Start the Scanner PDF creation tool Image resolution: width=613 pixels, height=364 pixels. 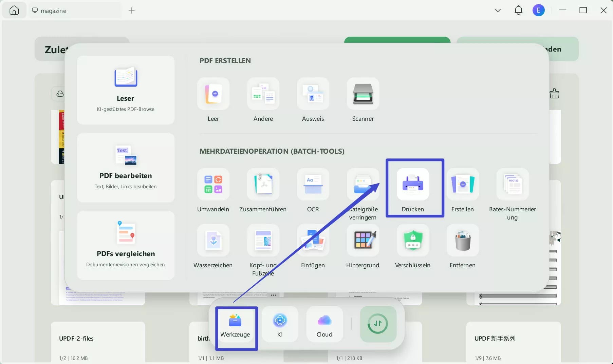click(x=363, y=94)
